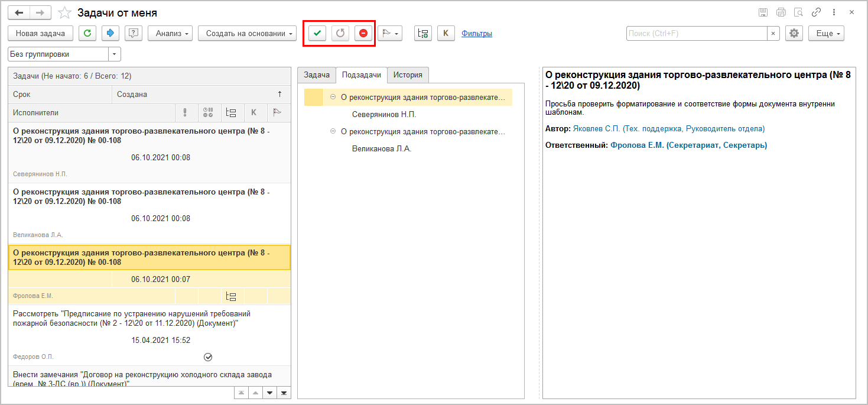Click the '15.04.2021 15:52' created date
Viewport: 868px width, 405px height.
pyautogui.click(x=161, y=340)
